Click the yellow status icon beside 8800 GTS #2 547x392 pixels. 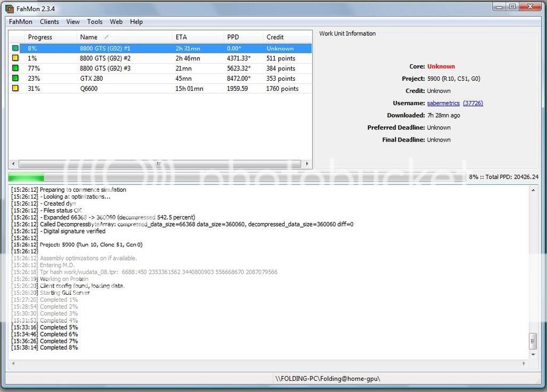click(x=16, y=58)
